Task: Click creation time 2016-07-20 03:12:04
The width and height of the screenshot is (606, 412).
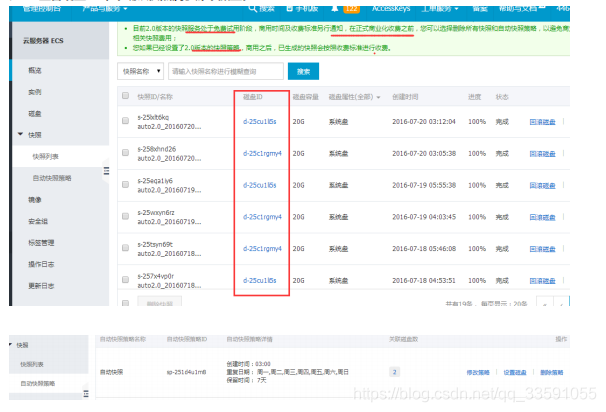Action: point(424,122)
